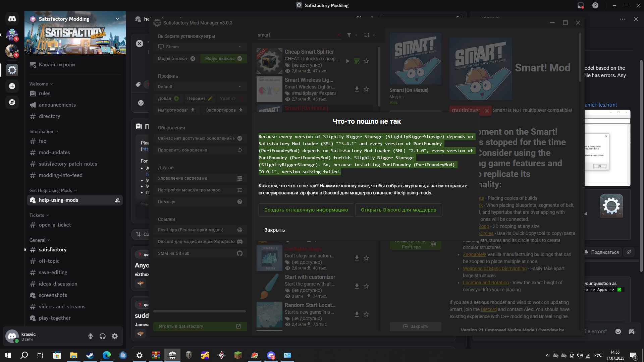This screenshot has height=362, width=644.
Task: Click the taskbar volume speaker icon
Action: coord(580,355)
